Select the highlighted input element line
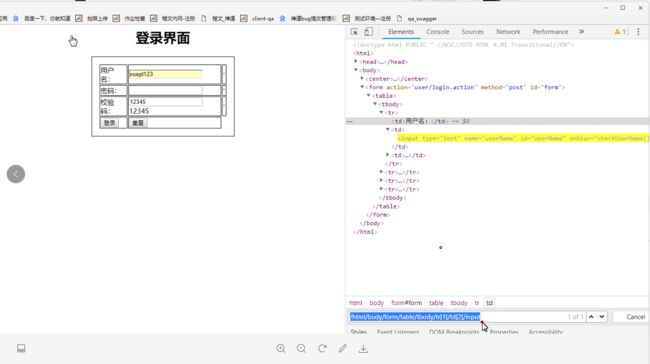 523,138
